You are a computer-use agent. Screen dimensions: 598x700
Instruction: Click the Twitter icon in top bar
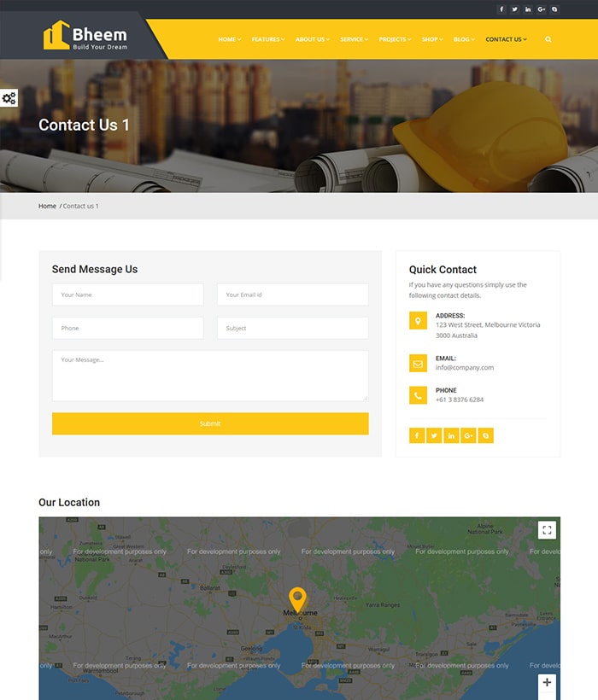click(515, 9)
